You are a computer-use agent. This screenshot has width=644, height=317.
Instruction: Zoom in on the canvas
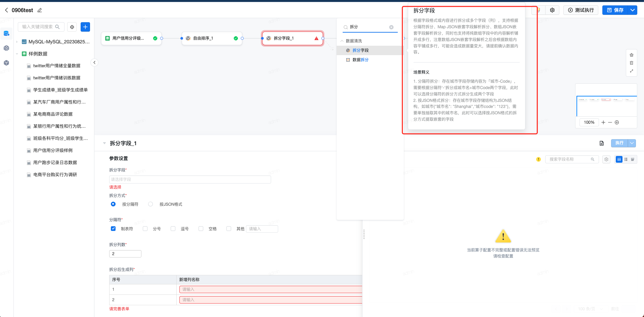(x=603, y=122)
